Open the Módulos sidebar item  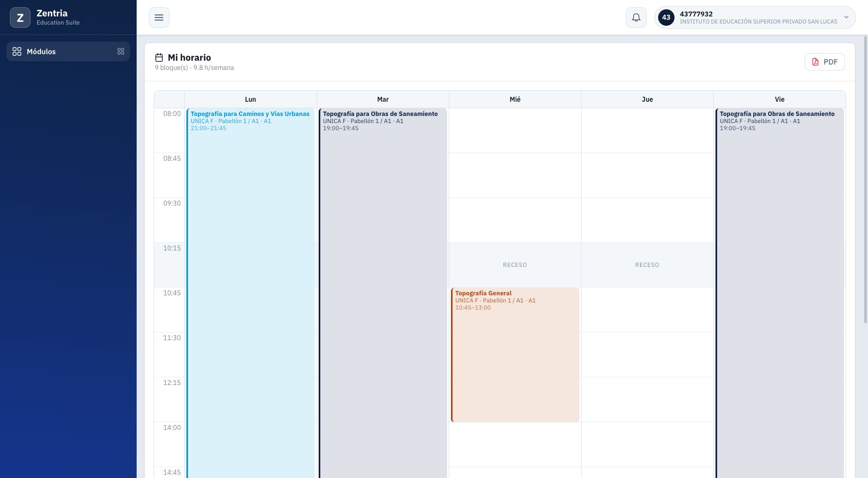(x=68, y=51)
